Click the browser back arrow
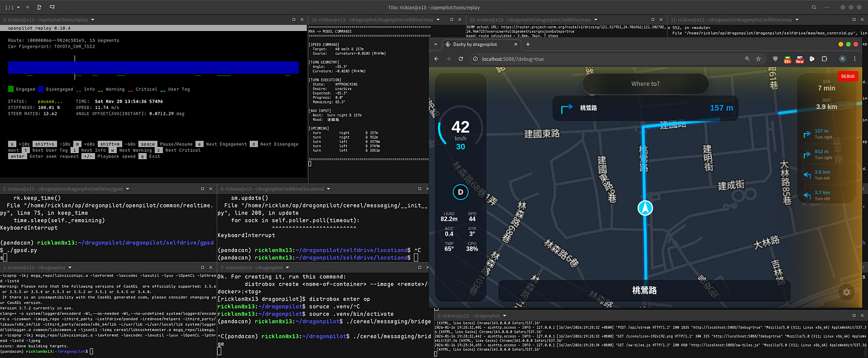Viewport: 868px width, 358px height. click(436, 59)
